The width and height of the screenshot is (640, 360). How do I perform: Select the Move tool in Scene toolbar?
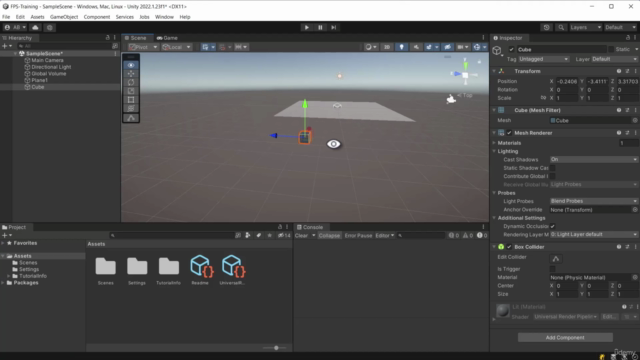[x=131, y=74]
